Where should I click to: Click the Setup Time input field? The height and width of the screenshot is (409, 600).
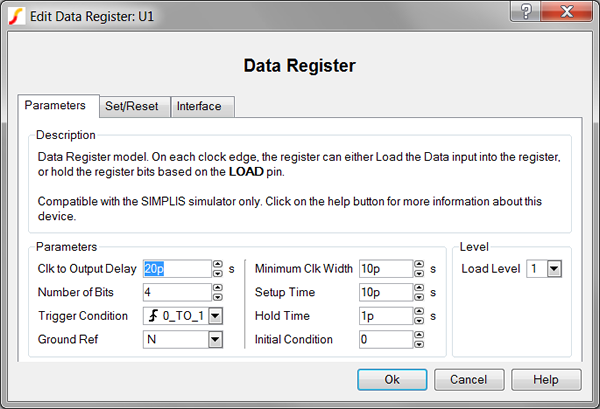coord(384,292)
